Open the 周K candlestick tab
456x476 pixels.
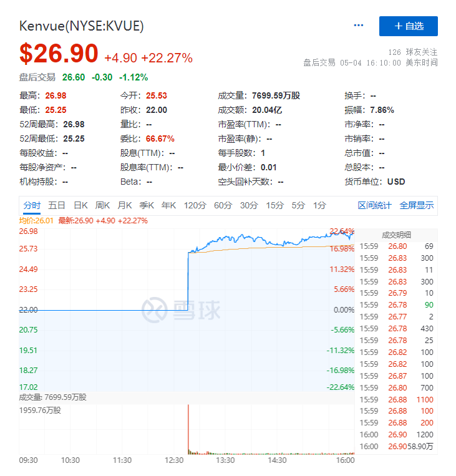(102, 205)
